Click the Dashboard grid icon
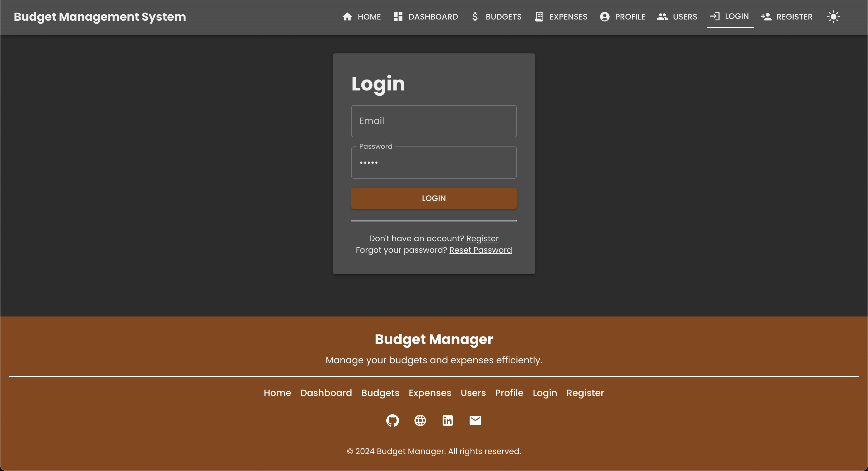The height and width of the screenshot is (471, 868). pos(398,17)
